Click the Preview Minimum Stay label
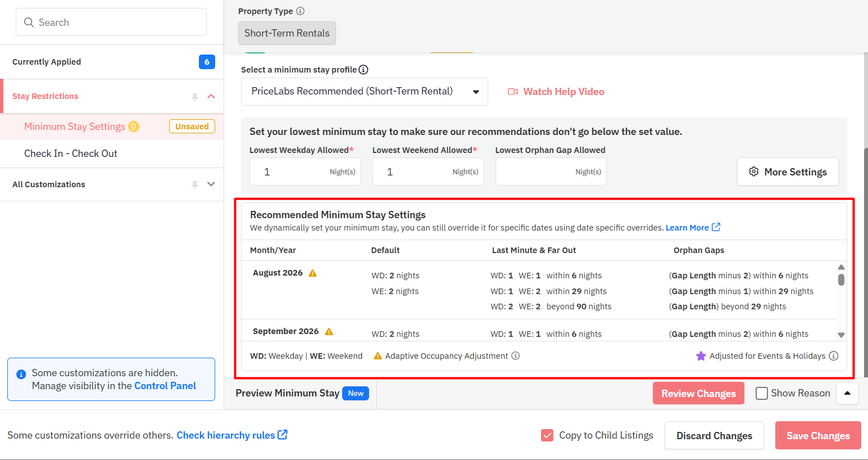This screenshot has height=460, width=868. click(x=288, y=393)
